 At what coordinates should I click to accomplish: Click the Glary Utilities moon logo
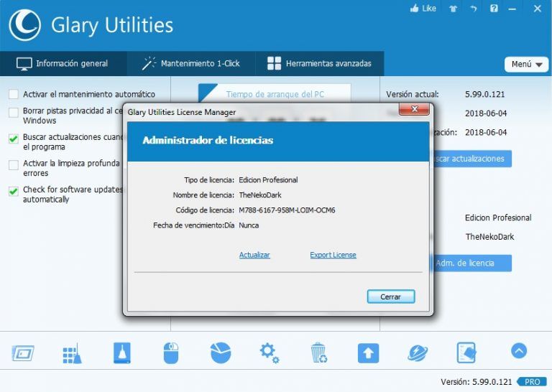coord(24,25)
